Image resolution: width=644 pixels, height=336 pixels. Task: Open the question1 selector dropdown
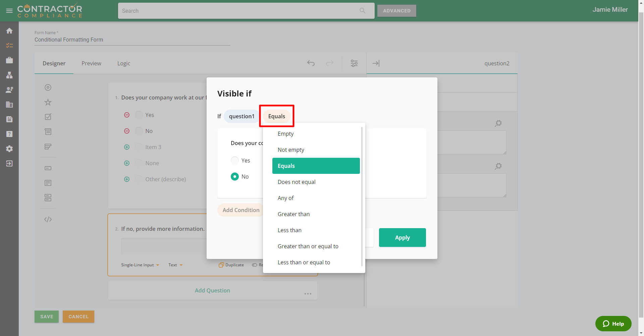click(x=241, y=116)
